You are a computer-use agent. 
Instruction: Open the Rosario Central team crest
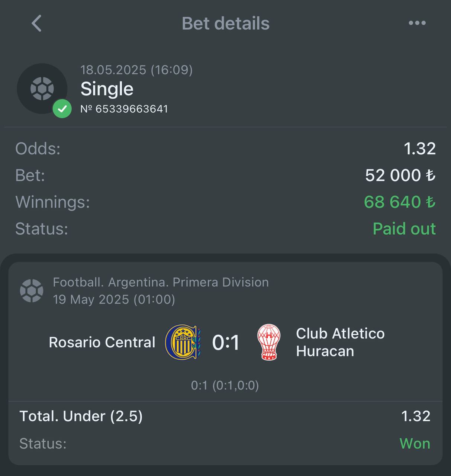pyautogui.click(x=183, y=342)
